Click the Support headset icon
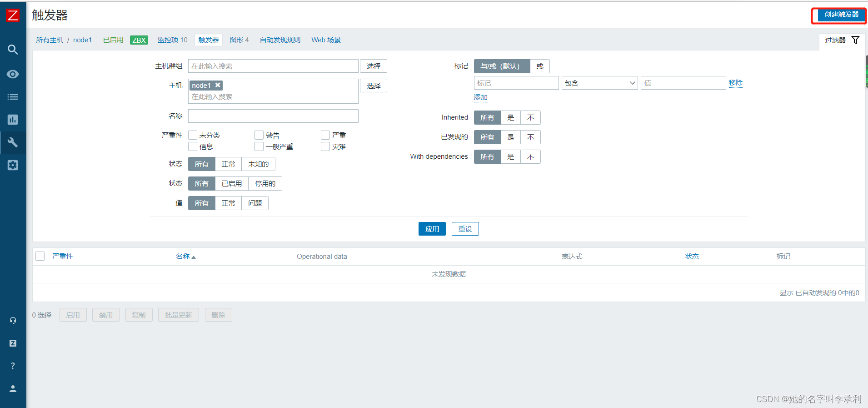This screenshot has width=868, height=408. point(13,320)
